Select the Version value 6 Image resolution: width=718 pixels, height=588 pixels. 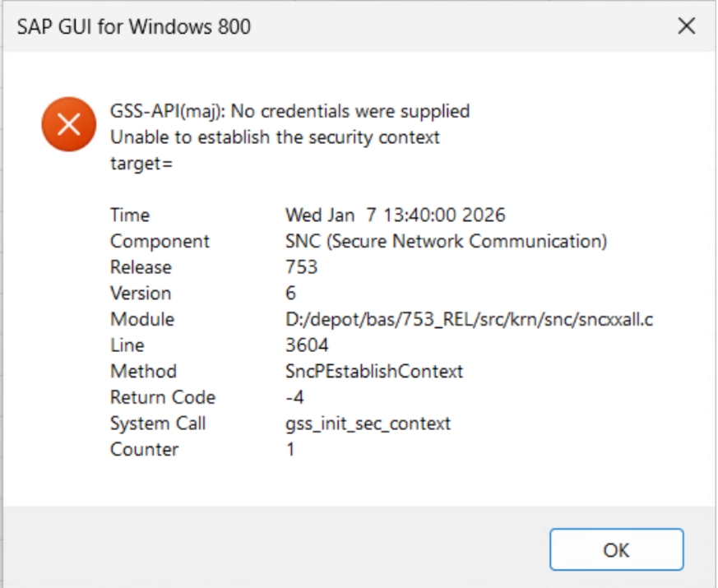(x=291, y=294)
